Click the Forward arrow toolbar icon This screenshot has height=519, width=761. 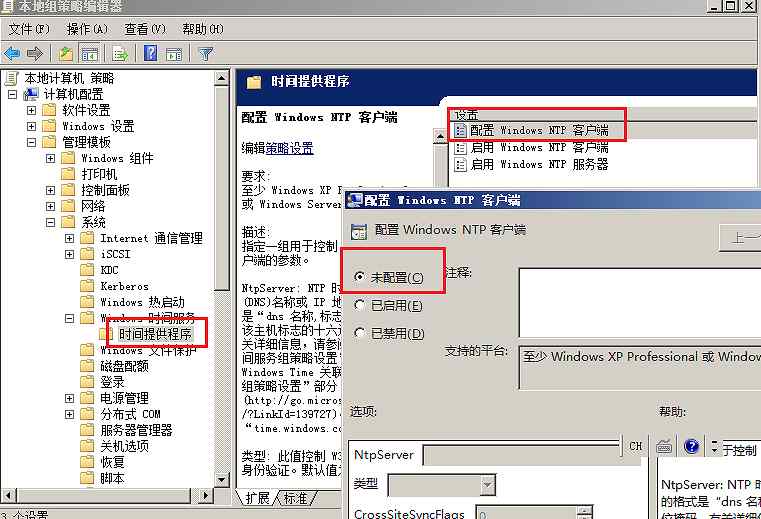coord(34,53)
